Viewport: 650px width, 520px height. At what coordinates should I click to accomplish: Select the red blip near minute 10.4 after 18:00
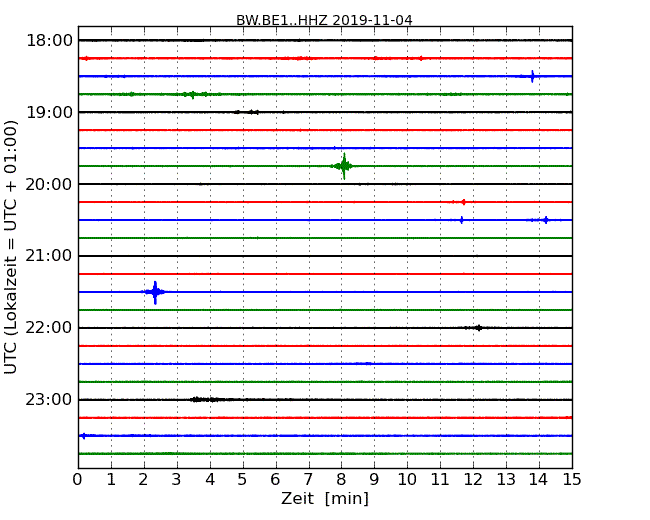click(420, 58)
